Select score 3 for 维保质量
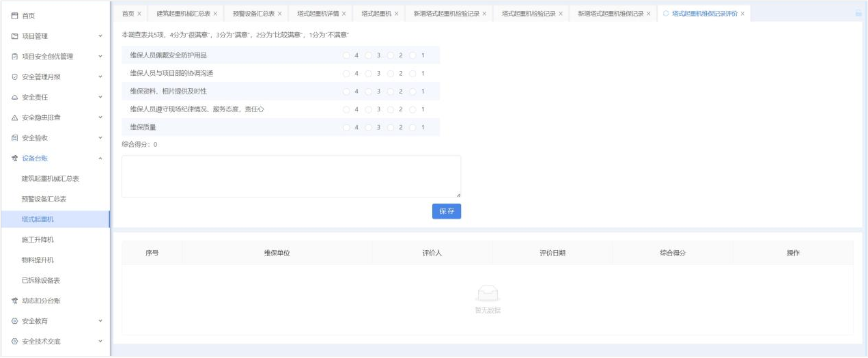The image size is (868, 358). point(368,127)
